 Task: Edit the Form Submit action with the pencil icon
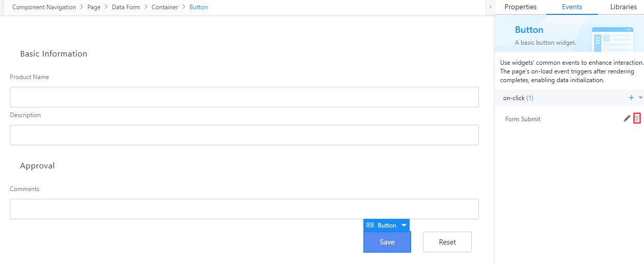pos(627,119)
